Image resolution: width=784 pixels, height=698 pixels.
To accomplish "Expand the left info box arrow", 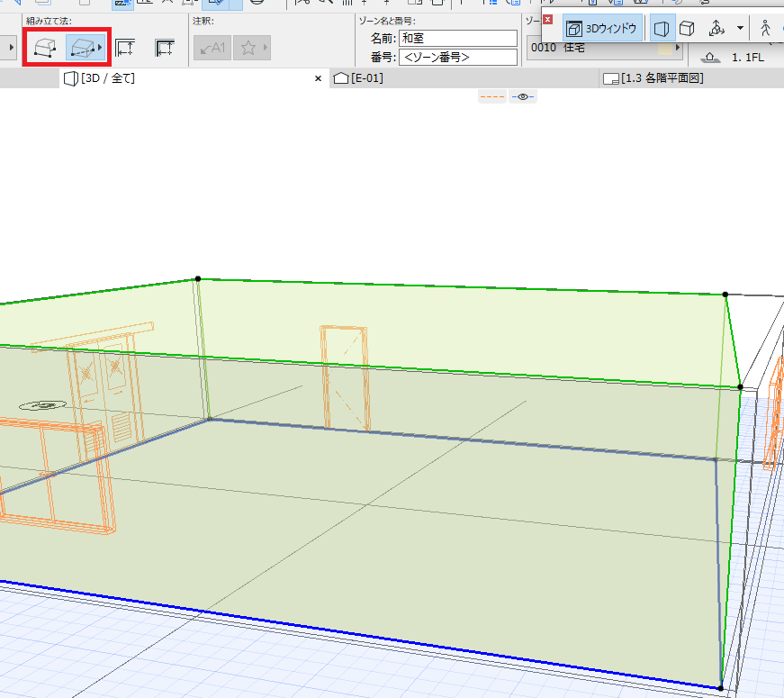I will coord(10,48).
